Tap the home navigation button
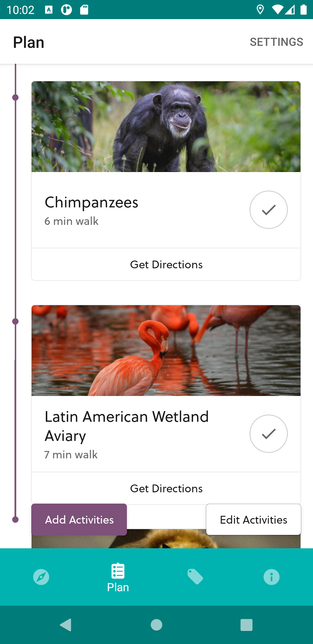 pos(156,624)
